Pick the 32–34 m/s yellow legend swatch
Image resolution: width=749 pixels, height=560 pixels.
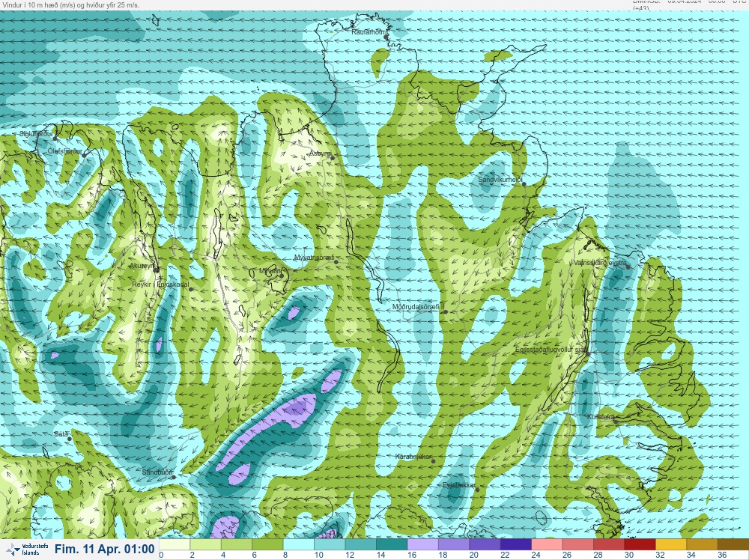(671, 544)
